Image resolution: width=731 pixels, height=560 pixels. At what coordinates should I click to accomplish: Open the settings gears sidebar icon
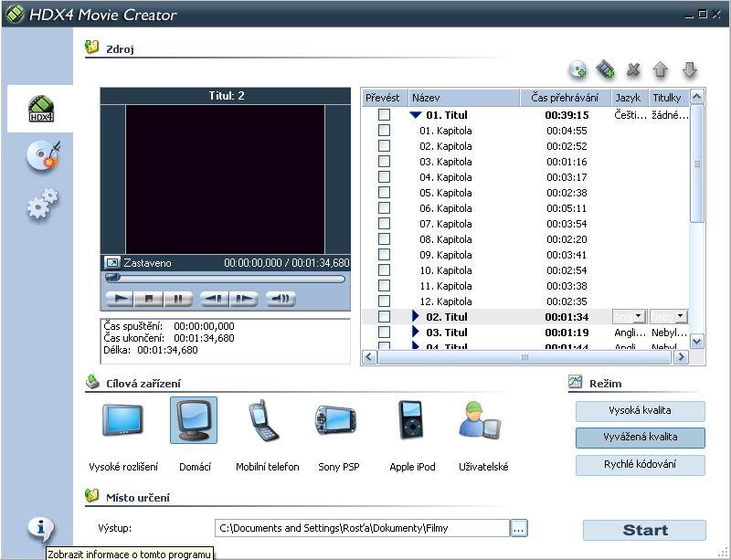[42, 204]
